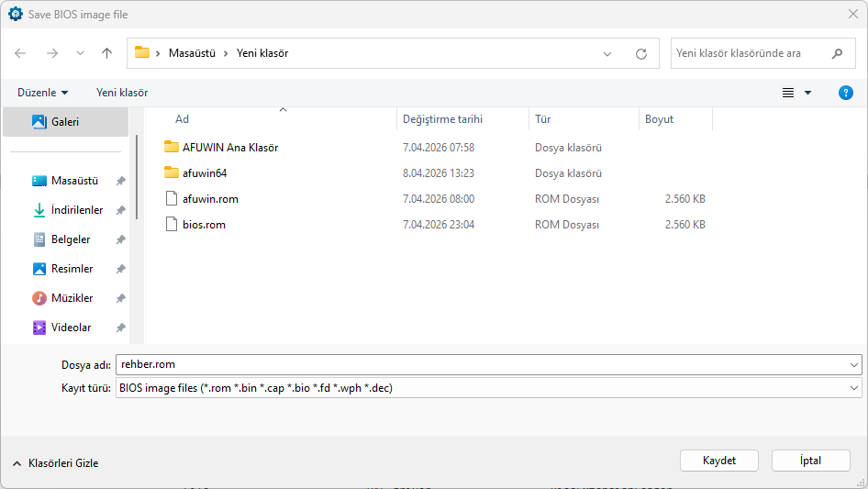Click the afuwin64 folder icon

172,172
